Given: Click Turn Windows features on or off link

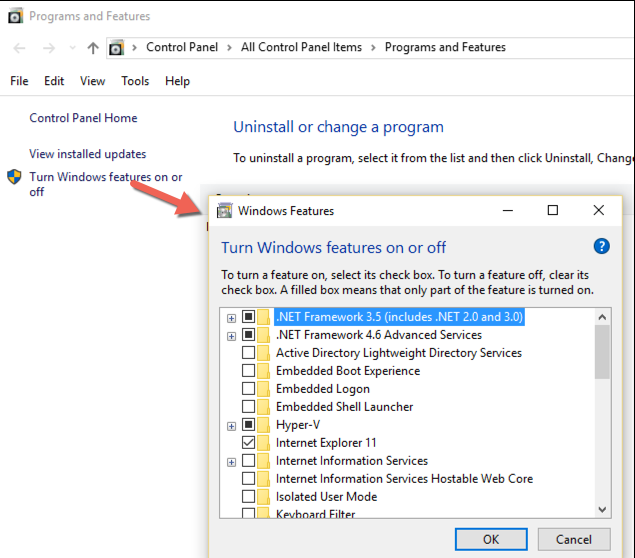Looking at the screenshot, I should tap(106, 184).
